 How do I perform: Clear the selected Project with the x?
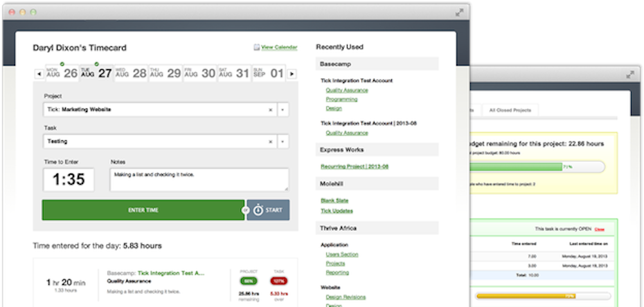[271, 109]
